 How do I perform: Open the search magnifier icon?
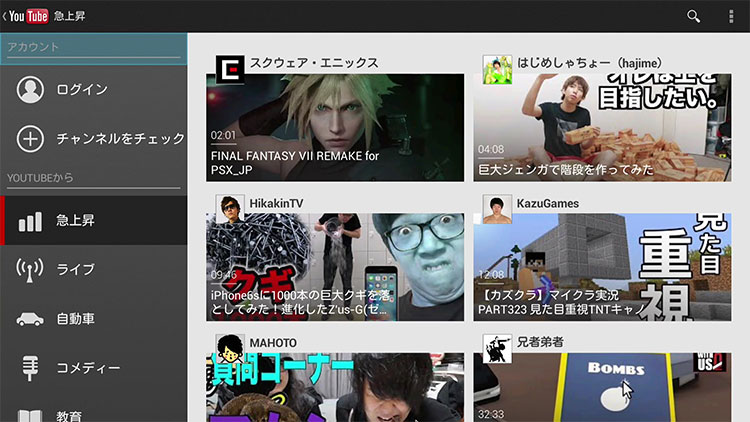tap(693, 16)
